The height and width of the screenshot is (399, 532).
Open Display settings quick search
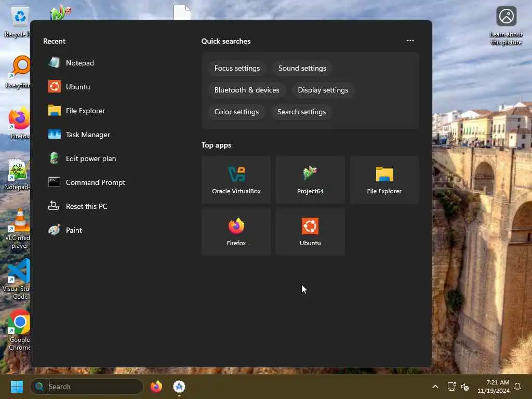323,90
